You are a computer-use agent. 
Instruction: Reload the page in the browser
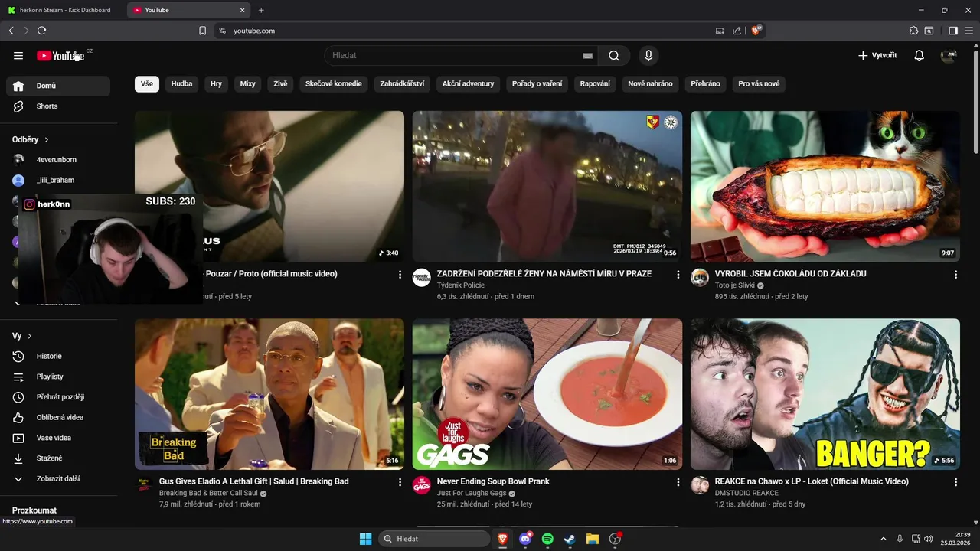41,31
